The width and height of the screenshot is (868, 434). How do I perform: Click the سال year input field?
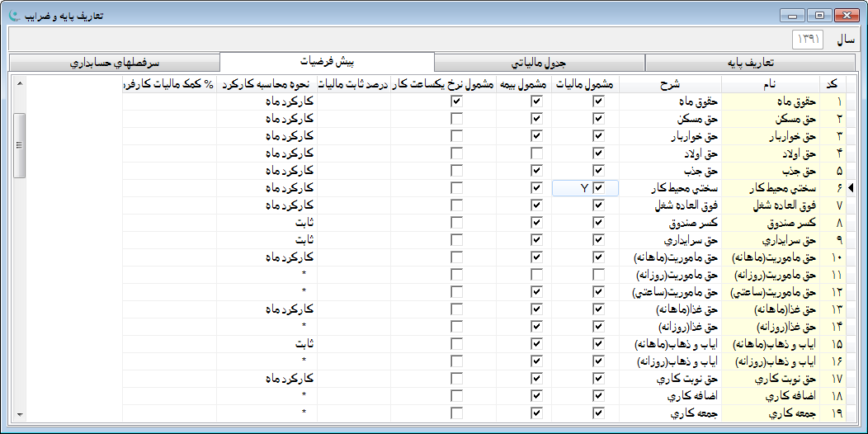(808, 39)
